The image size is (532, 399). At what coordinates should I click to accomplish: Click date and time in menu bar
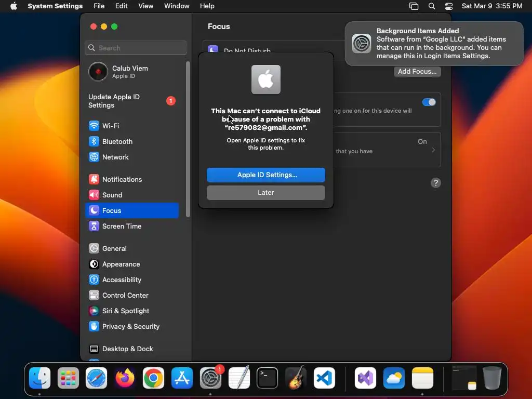point(492,6)
